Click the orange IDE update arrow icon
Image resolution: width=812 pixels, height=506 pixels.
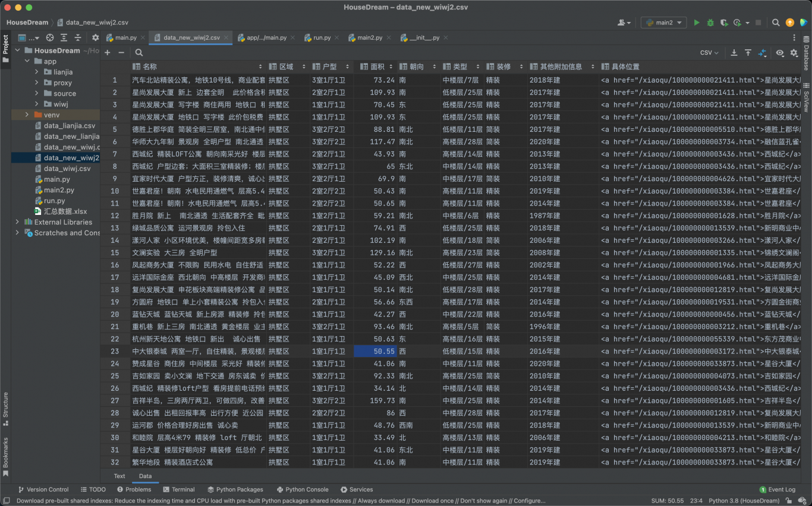tap(790, 23)
